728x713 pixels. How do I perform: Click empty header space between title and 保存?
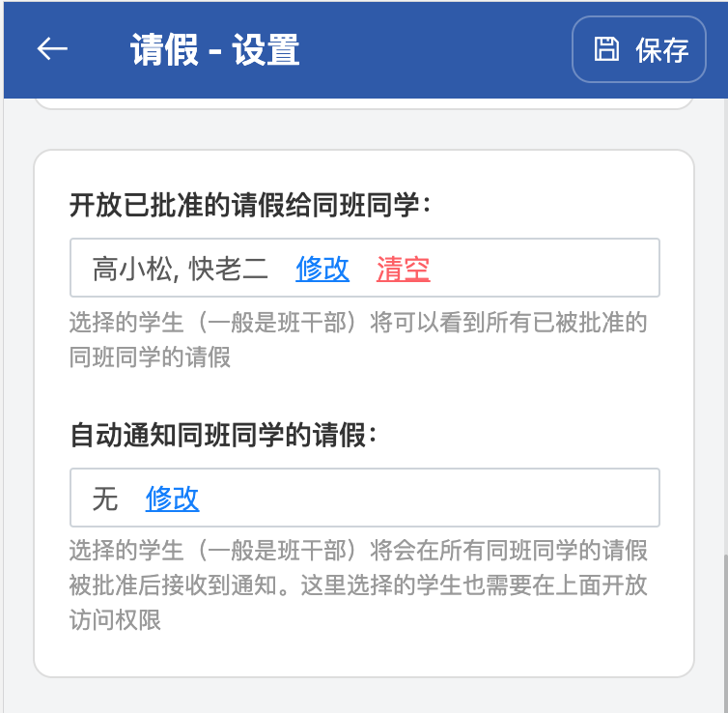pos(434,50)
